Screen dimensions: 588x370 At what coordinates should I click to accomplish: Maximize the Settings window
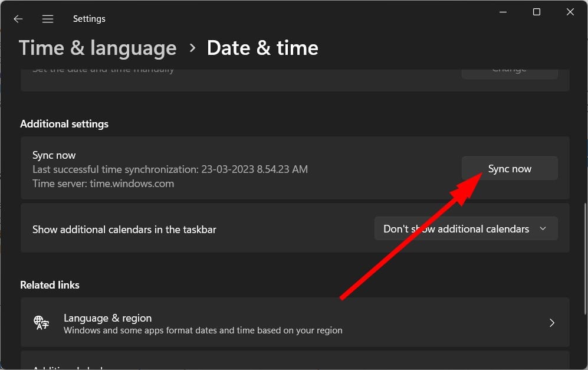pos(537,12)
